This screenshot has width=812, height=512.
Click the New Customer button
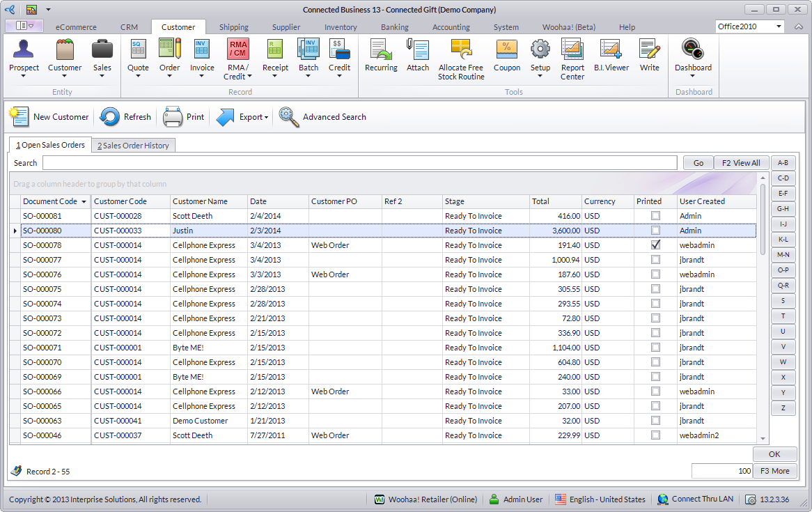(x=49, y=117)
